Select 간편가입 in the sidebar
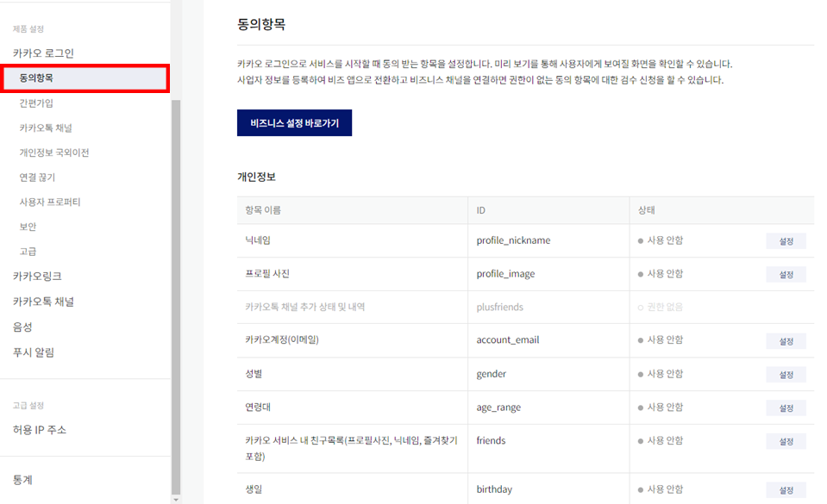827x504 pixels. [x=36, y=103]
